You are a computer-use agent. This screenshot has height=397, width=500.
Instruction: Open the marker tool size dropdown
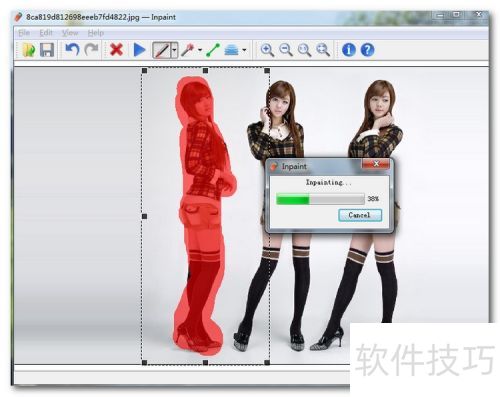pos(174,50)
